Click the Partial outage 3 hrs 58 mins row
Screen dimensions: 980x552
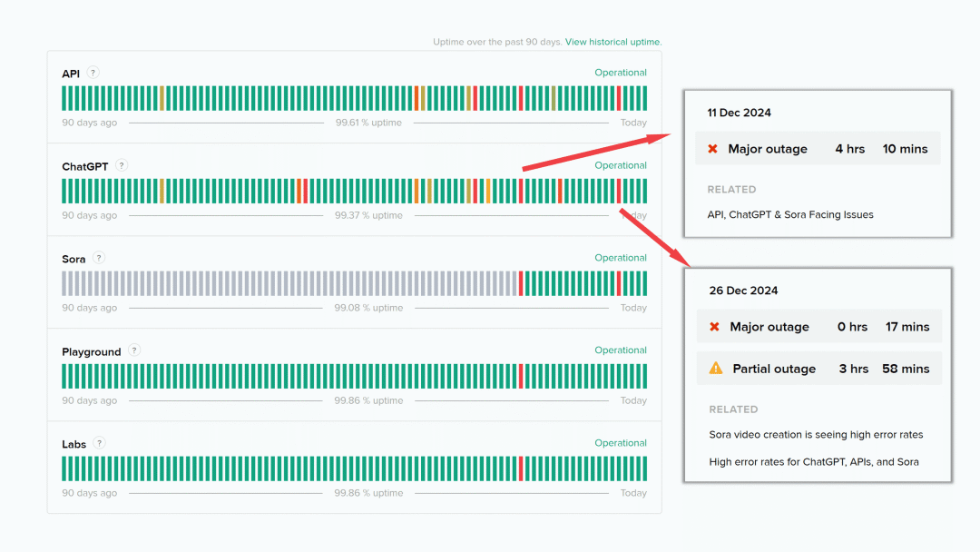819,369
